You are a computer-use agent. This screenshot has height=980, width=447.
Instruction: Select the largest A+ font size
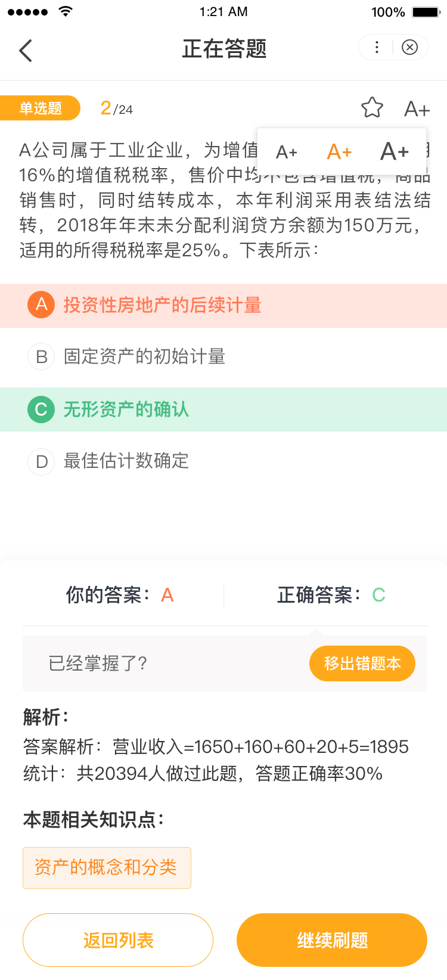tap(394, 151)
